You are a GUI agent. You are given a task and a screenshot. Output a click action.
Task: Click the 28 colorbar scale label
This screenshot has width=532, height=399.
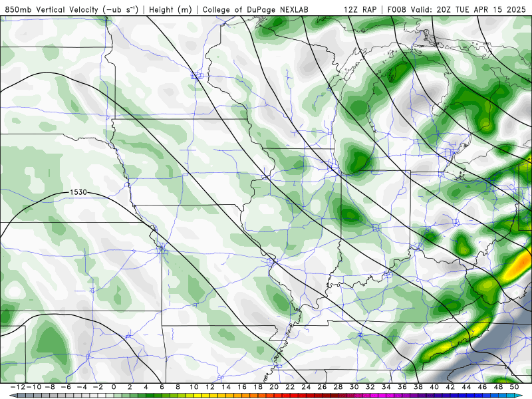tap(338, 387)
